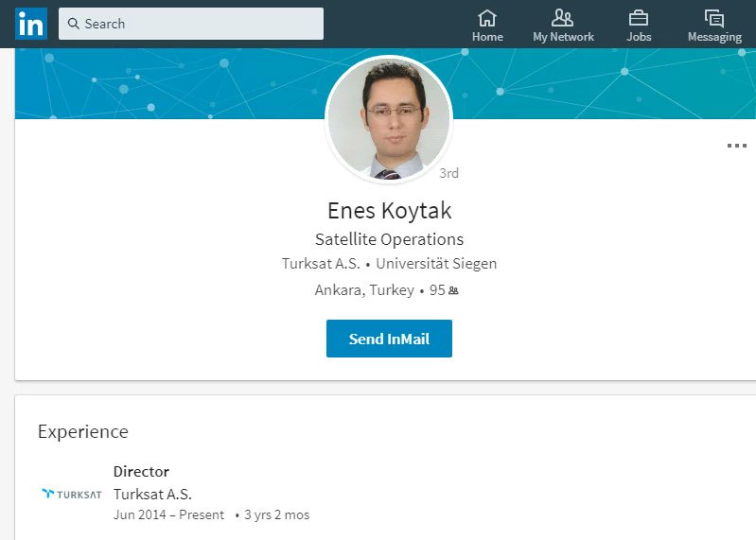Select the search magnifier icon
The height and width of the screenshot is (540, 756).
pyautogui.click(x=73, y=24)
